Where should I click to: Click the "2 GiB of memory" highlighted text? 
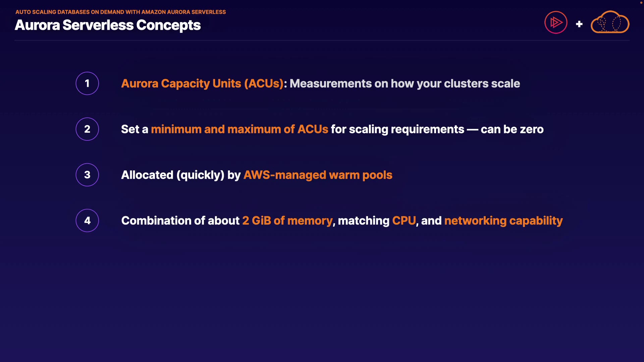[287, 221]
